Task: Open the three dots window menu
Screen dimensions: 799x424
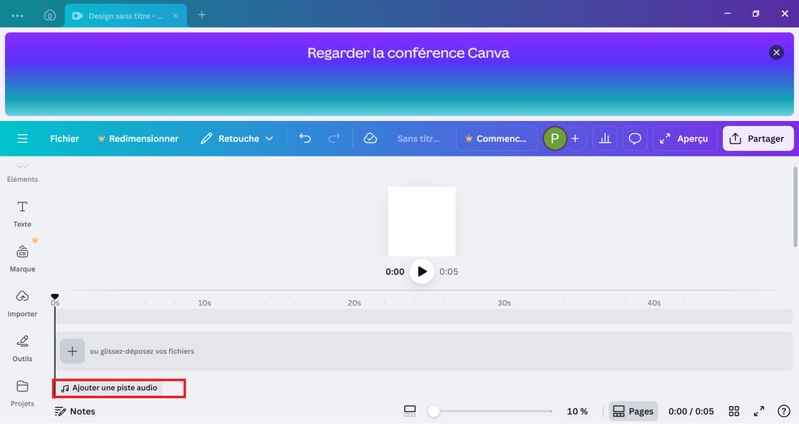Action: [17, 15]
